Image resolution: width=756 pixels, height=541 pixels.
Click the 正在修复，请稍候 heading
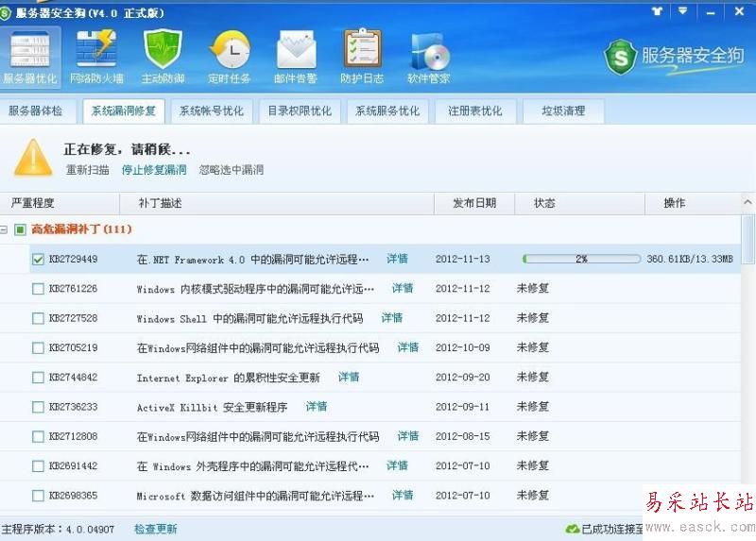coord(127,149)
